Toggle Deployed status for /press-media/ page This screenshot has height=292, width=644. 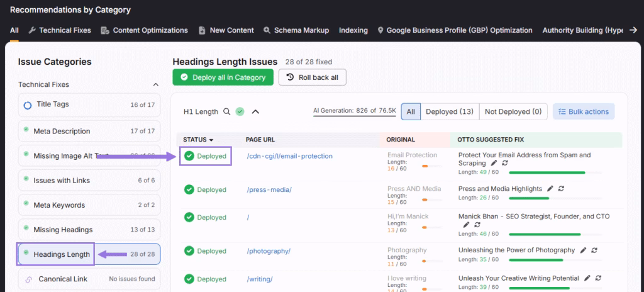tap(189, 189)
